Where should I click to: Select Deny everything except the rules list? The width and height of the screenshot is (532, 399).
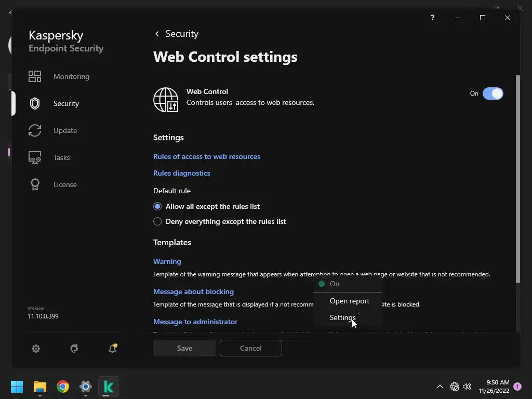click(x=220, y=221)
